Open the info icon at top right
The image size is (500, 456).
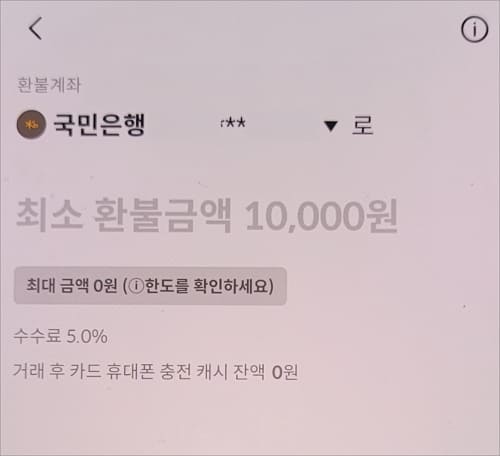pos(474,29)
